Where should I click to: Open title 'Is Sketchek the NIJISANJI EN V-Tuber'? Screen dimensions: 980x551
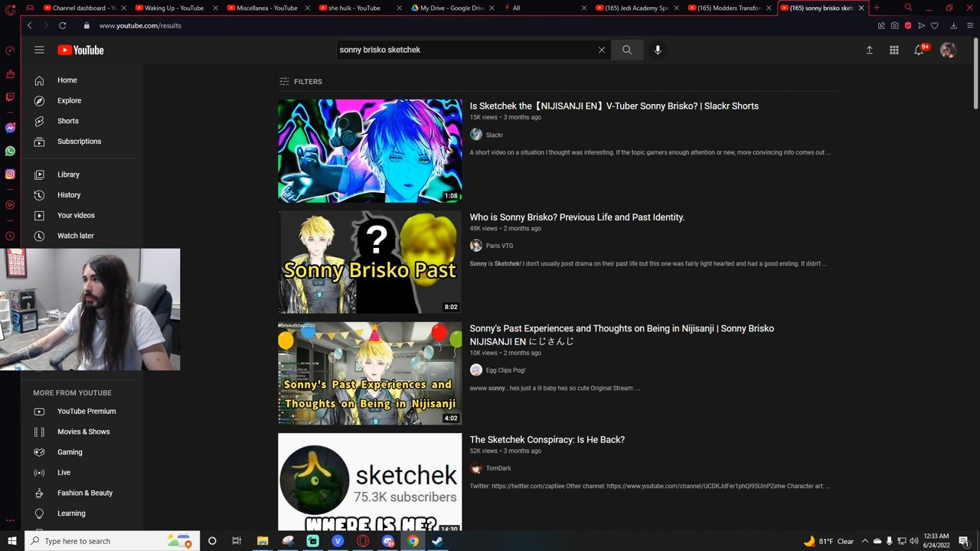[x=614, y=106]
